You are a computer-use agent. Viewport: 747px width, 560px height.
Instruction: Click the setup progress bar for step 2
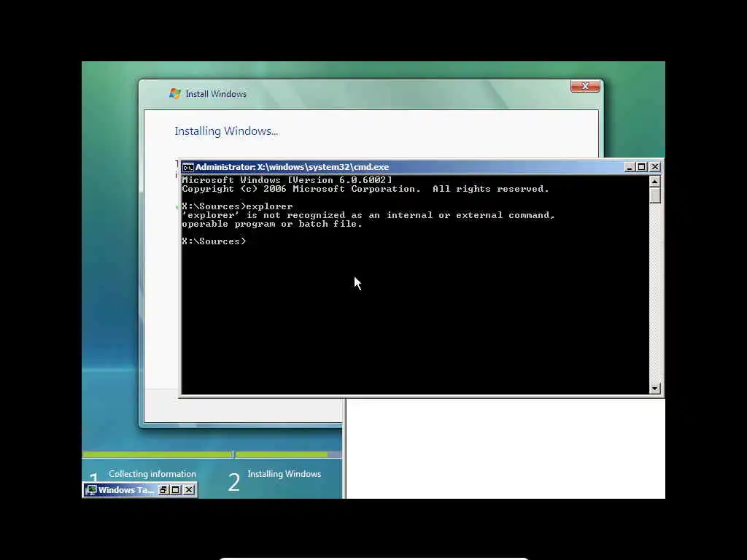click(288, 455)
